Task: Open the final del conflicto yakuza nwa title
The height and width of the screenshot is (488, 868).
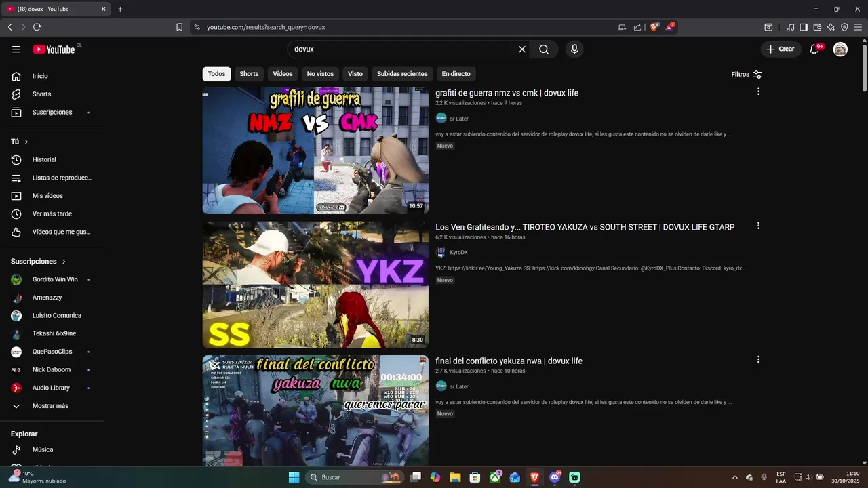Action: point(509,361)
